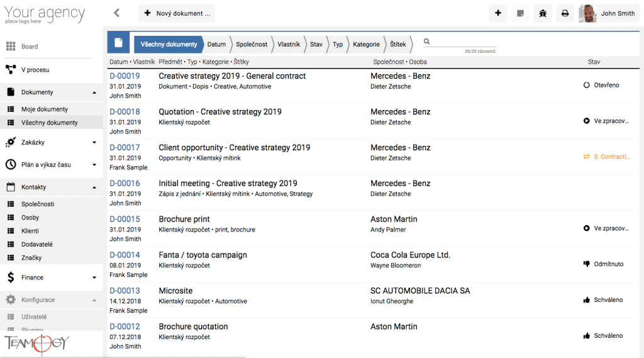
Task: Collapse the Kontakty section
Action: 94,187
